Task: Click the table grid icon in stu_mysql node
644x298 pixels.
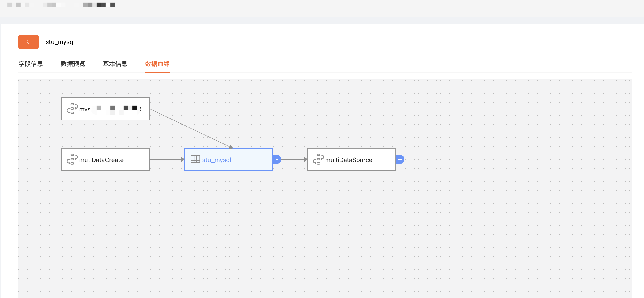Action: point(195,159)
